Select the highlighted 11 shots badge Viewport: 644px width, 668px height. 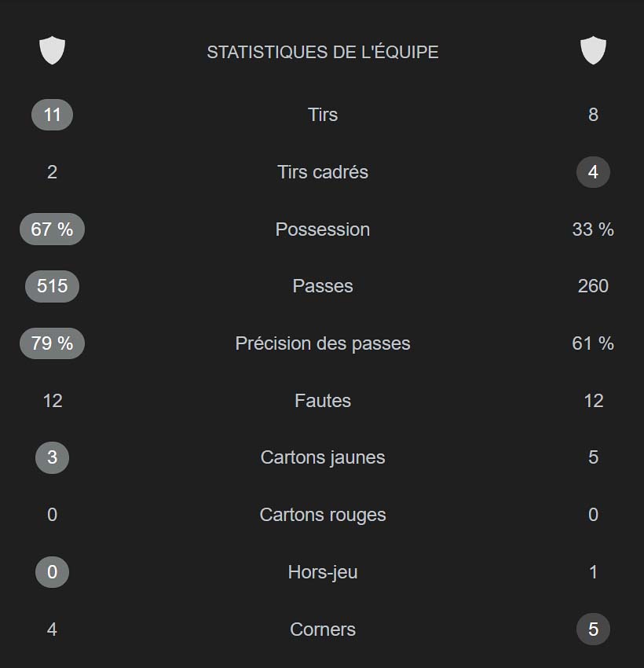coord(52,115)
